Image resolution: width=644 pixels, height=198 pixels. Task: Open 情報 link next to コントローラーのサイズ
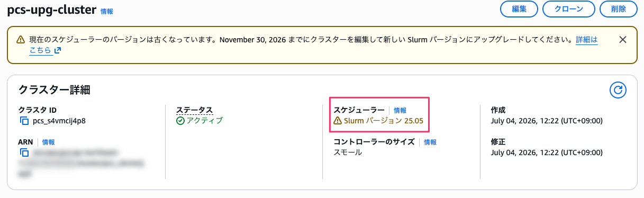click(430, 142)
